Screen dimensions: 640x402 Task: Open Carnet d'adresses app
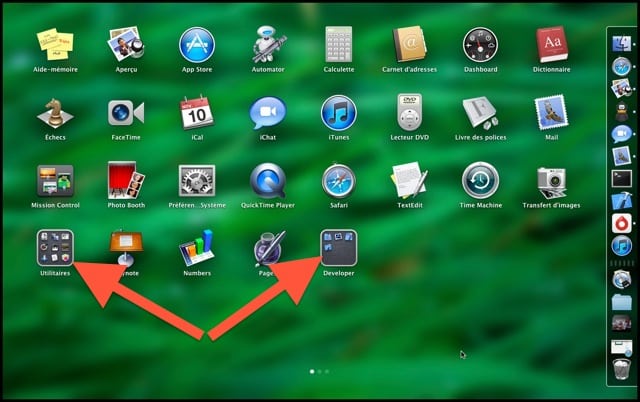pos(409,44)
